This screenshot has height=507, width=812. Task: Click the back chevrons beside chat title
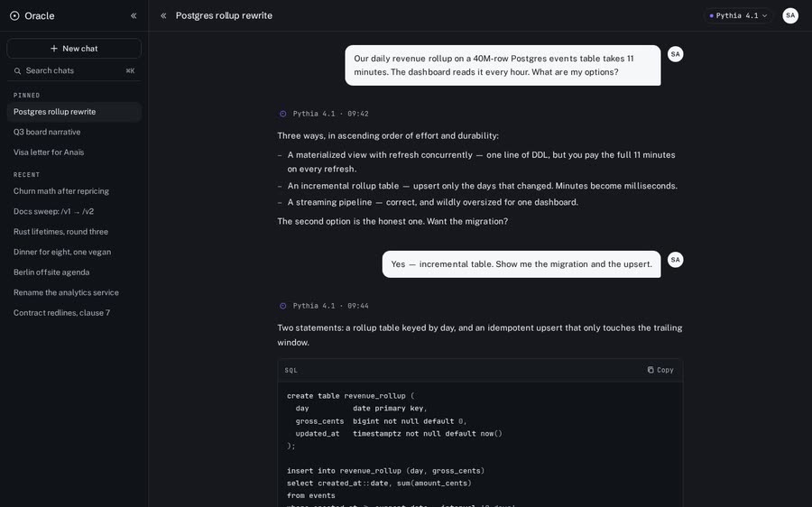click(163, 15)
